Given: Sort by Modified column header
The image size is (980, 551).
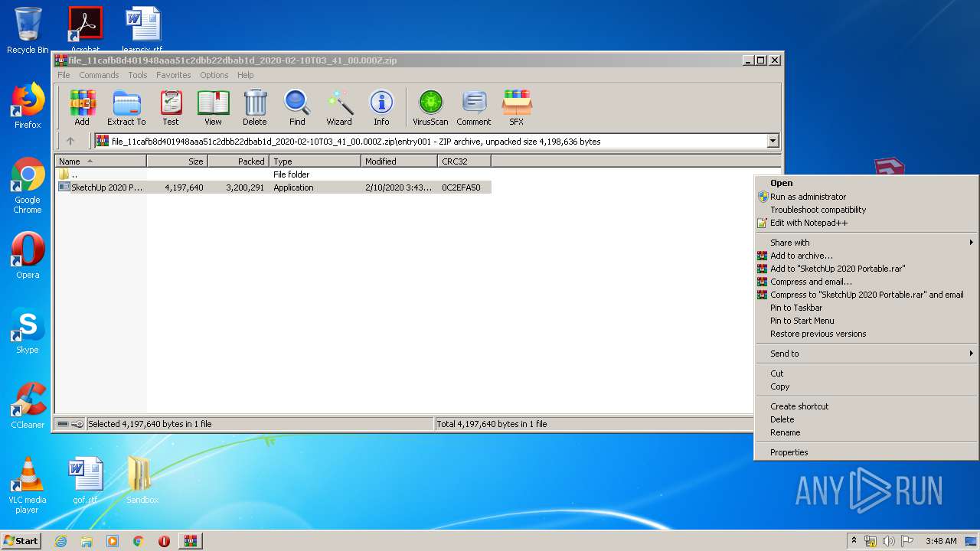Looking at the screenshot, I should click(399, 161).
